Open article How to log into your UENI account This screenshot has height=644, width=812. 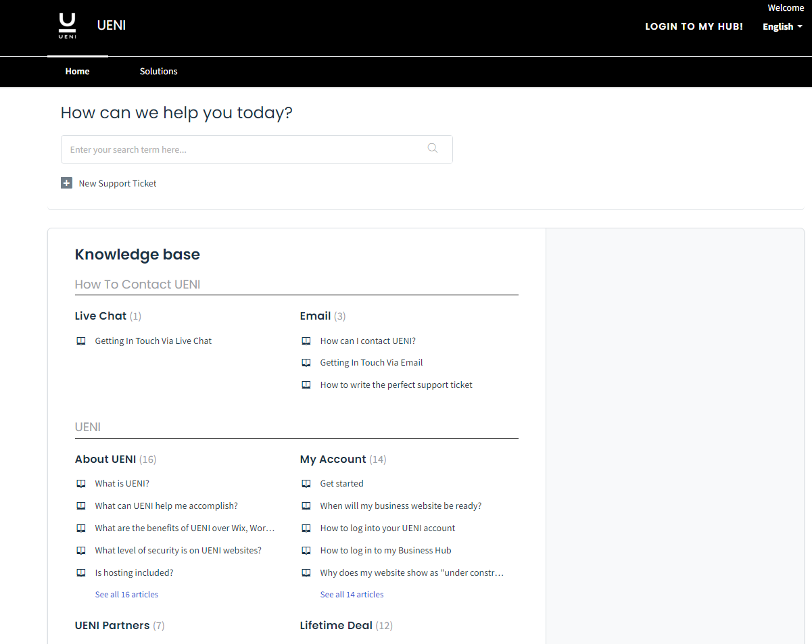388,528
